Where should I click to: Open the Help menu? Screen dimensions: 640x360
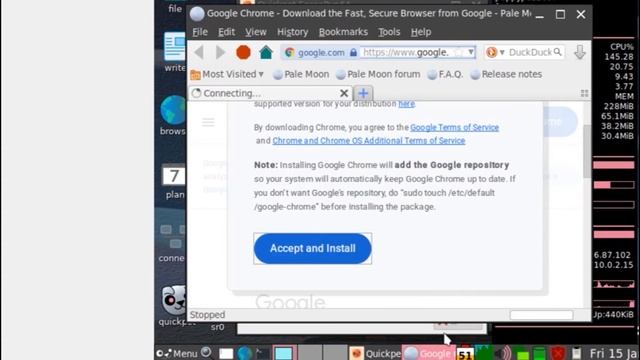click(x=421, y=32)
